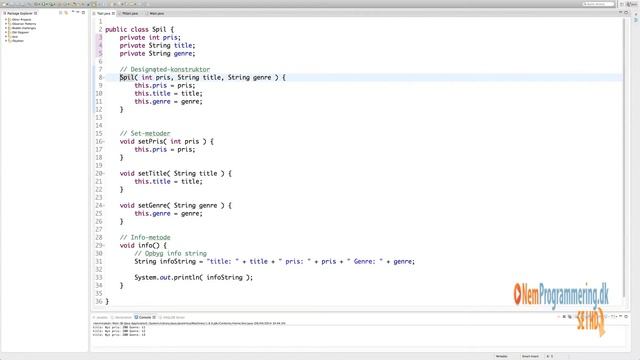Click 'this.pris = pris;' in the constructor
640x360 pixels.
click(165, 86)
